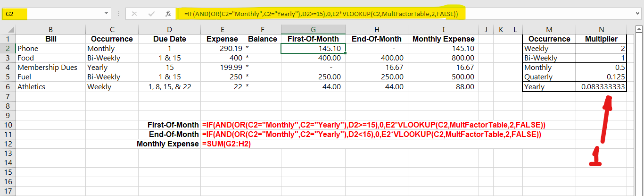Select column D header
This screenshot has height=196, width=644.
170,29
